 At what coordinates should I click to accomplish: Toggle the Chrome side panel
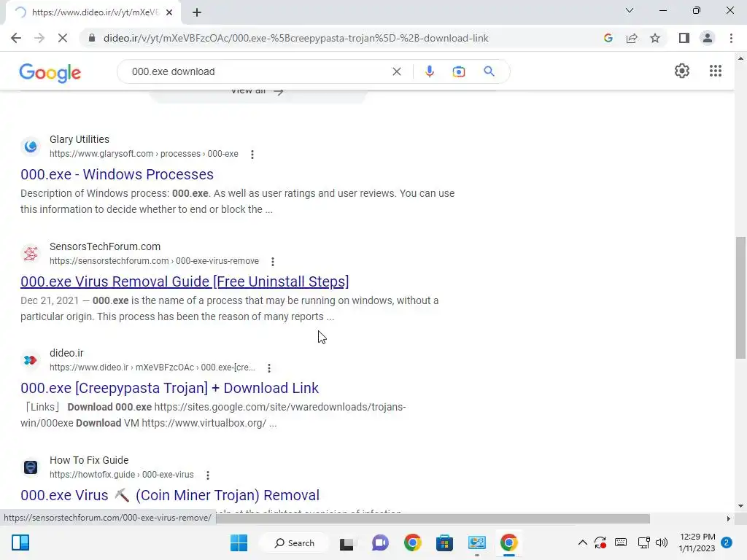(684, 38)
